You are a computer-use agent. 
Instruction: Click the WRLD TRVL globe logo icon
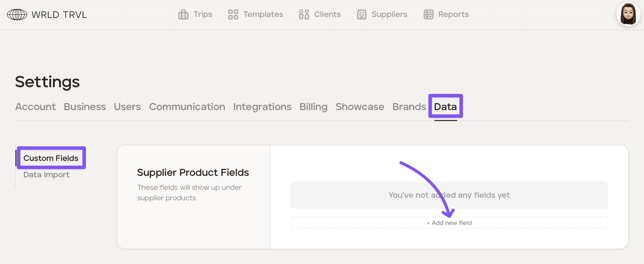pos(17,14)
